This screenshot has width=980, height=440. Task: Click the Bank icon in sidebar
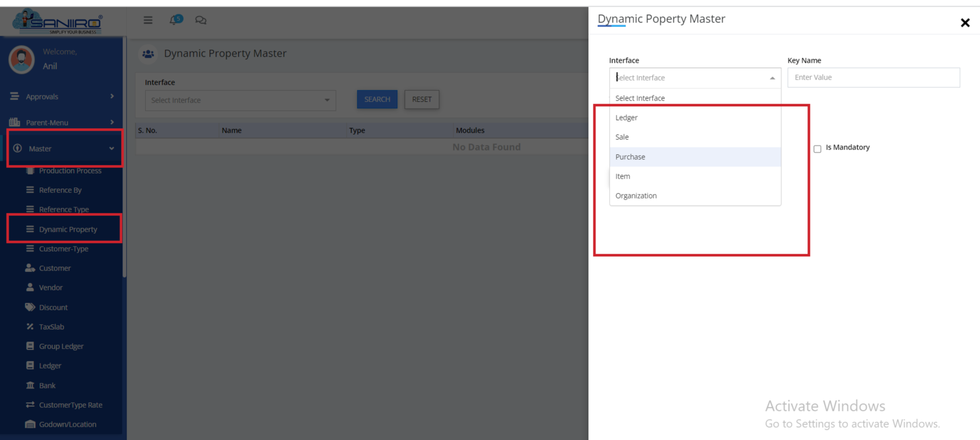point(30,385)
